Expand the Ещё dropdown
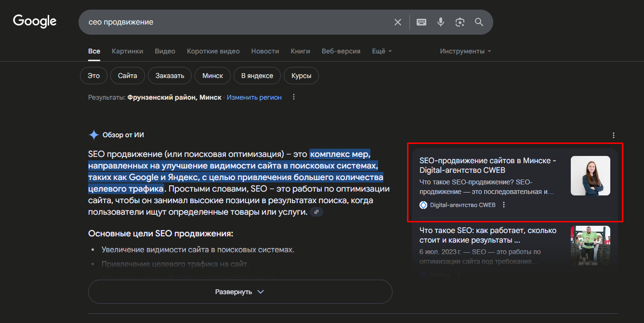The height and width of the screenshot is (323, 644). [x=382, y=51]
